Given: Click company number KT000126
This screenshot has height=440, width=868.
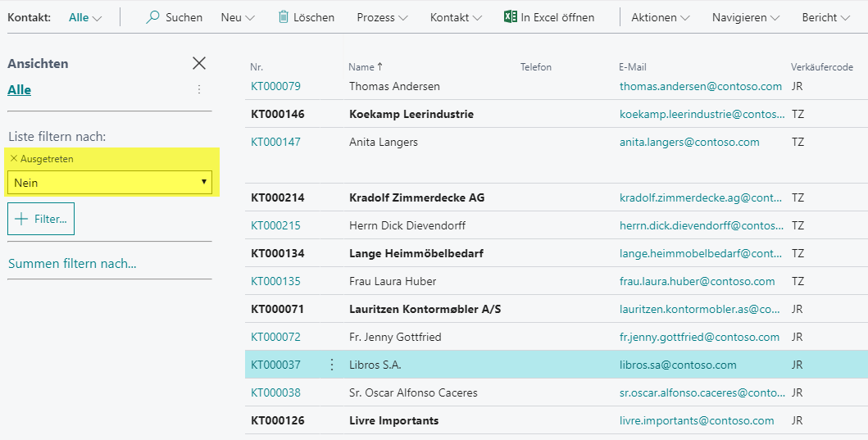Looking at the screenshot, I should pos(277,420).
